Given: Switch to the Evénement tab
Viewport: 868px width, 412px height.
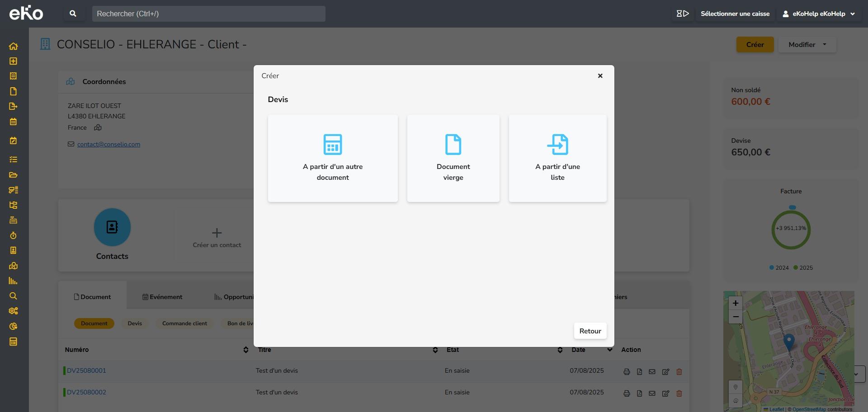Looking at the screenshot, I should click(162, 297).
